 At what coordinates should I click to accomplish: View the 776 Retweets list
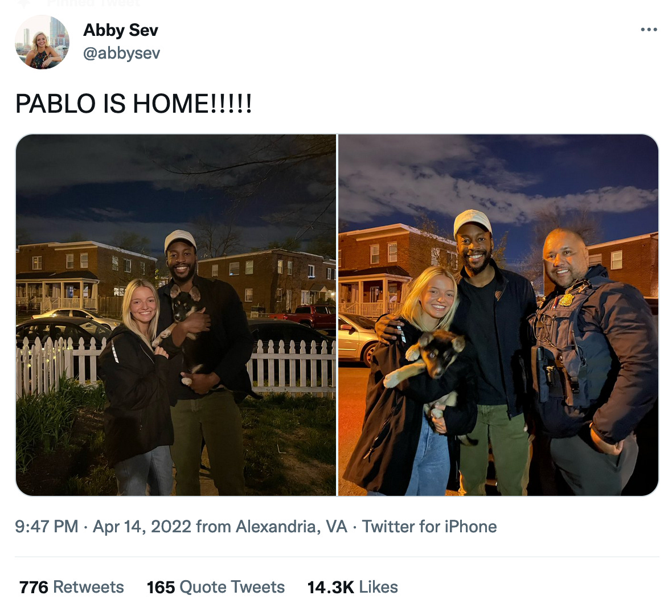point(72,587)
